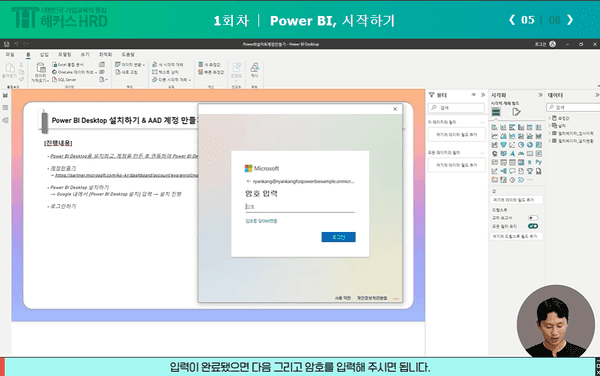Open the 개인정보처리방침 privacy link
The width and height of the screenshot is (600, 376).
pos(372,298)
